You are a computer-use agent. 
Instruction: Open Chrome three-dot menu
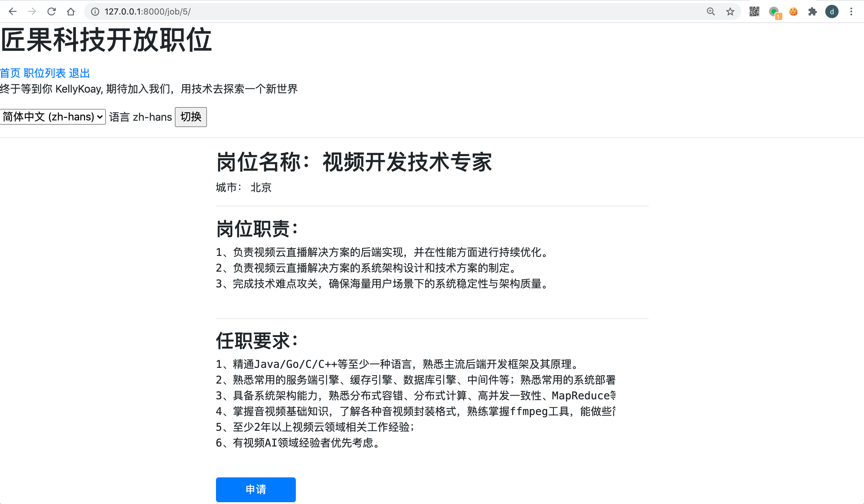point(851,12)
